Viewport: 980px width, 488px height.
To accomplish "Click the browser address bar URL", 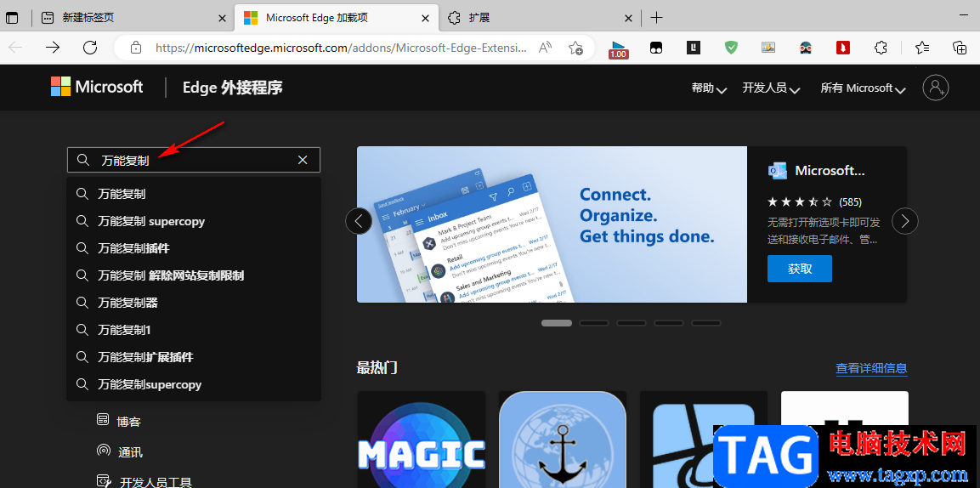I will coord(341,48).
